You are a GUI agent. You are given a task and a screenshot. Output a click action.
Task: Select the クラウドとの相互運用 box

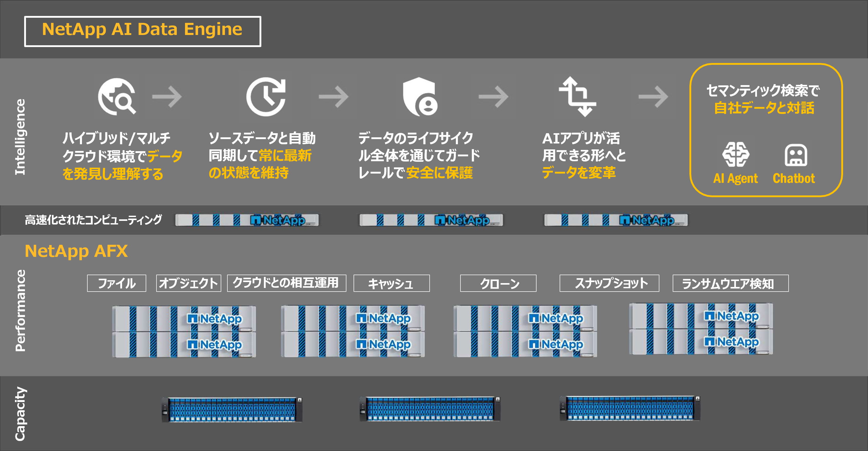pyautogui.click(x=287, y=283)
